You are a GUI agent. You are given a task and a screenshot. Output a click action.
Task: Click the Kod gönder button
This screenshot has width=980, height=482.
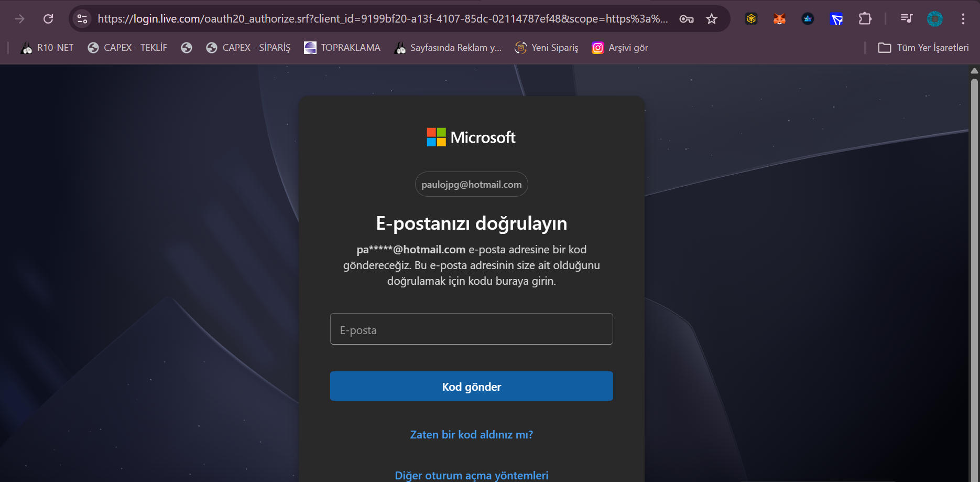[x=472, y=386]
